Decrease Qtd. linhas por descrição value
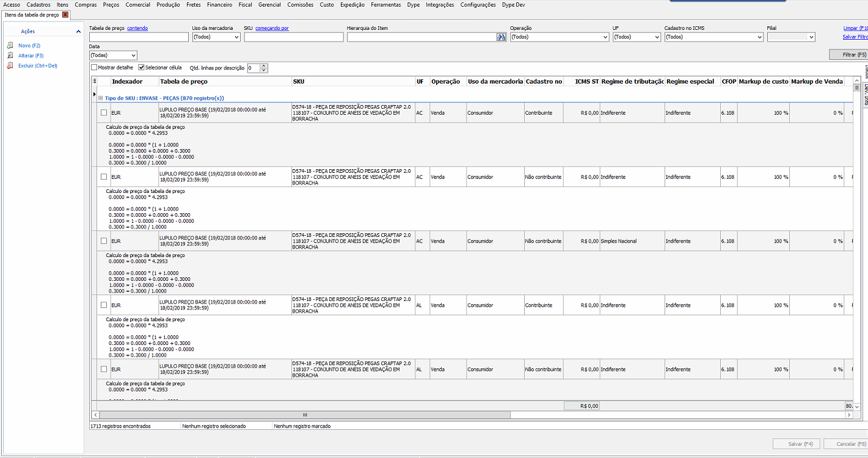Screen dimensions: 868x458 pos(264,70)
